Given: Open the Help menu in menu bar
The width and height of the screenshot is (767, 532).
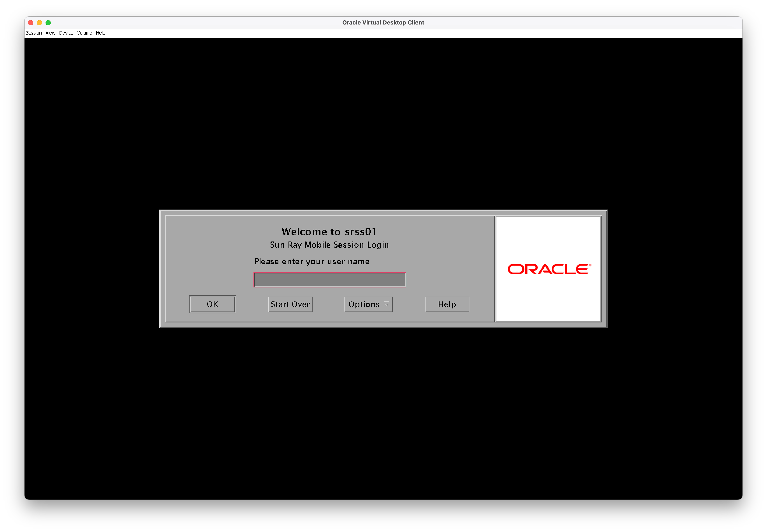Looking at the screenshot, I should click(x=100, y=33).
